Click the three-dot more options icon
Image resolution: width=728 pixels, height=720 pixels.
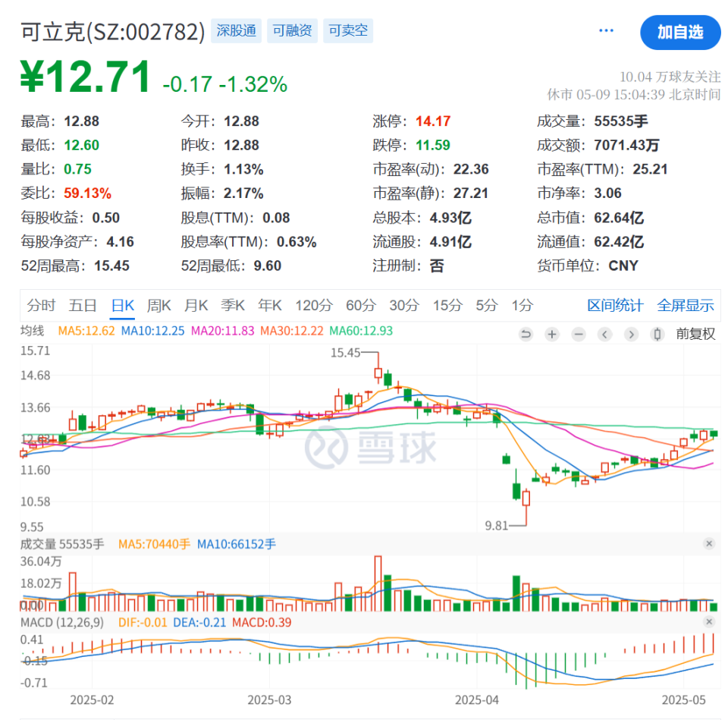coord(606,30)
